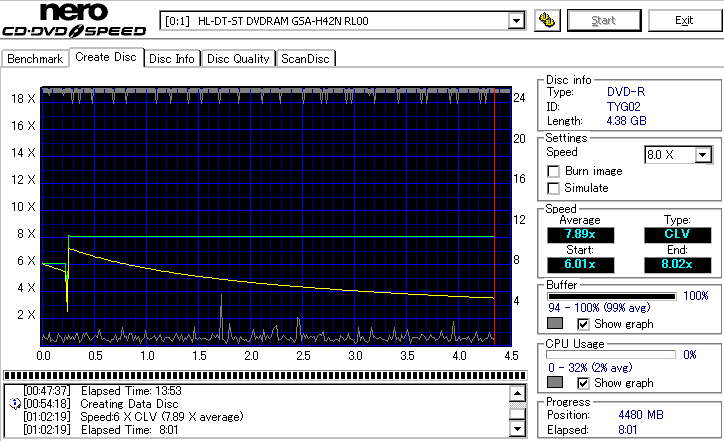This screenshot has width=724, height=441.
Task: Click the options icon beside the drive selector
Action: 546,20
